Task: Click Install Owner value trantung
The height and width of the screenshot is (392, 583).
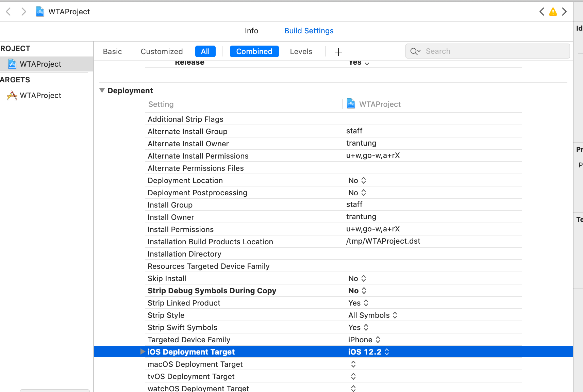Action: coord(361,217)
